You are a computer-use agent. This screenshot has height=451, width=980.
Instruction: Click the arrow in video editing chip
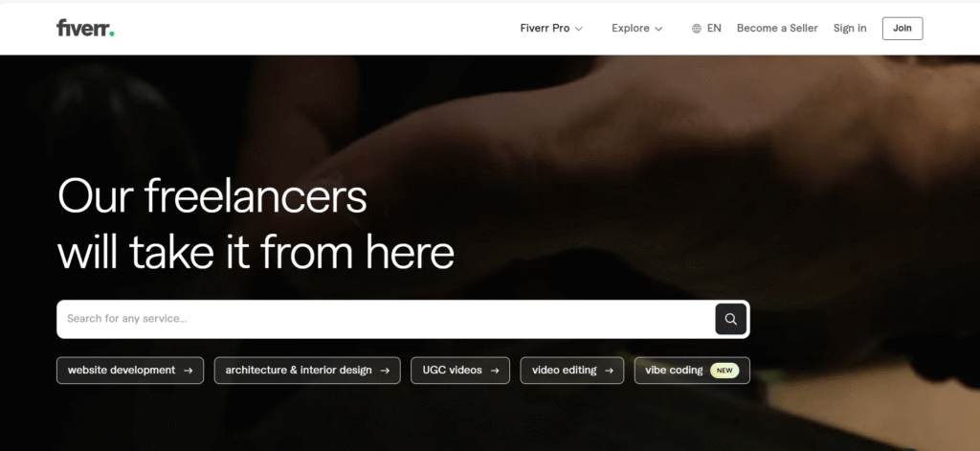609,371
